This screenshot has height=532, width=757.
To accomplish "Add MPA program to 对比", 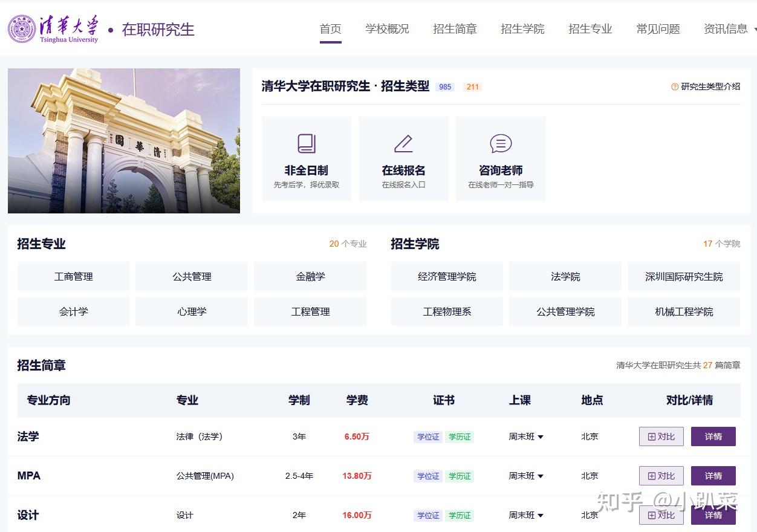I will 661,476.
